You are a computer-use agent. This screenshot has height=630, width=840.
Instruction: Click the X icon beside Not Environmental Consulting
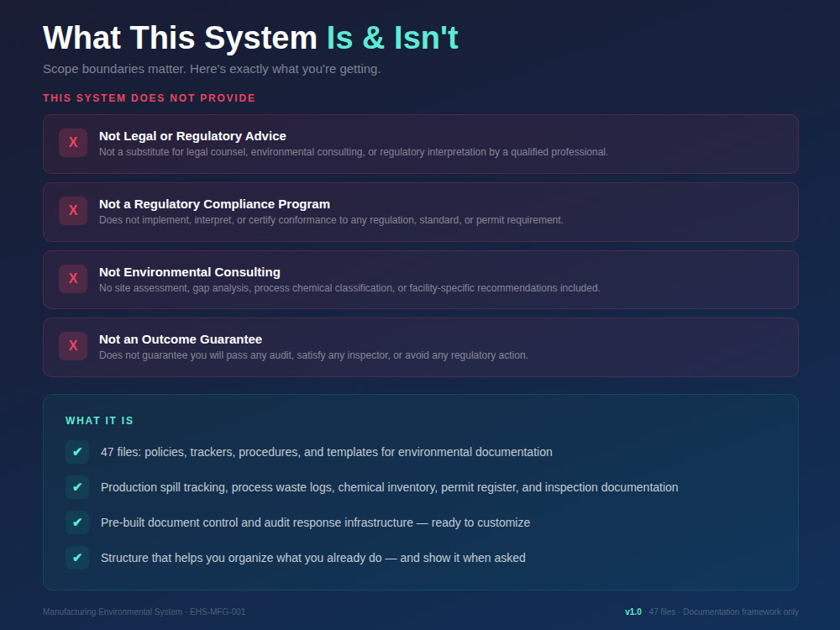point(73,279)
